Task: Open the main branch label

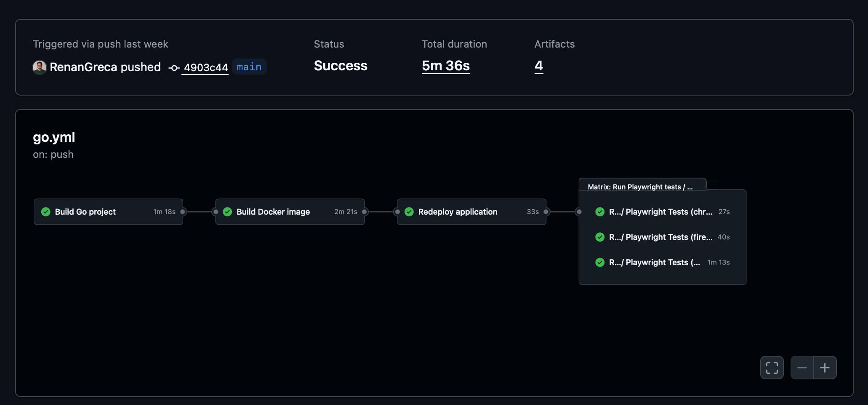Action: (249, 67)
